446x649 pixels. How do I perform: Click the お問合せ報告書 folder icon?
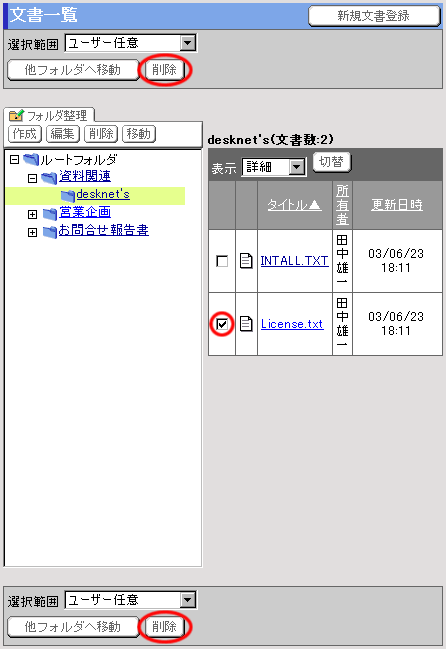50,232
